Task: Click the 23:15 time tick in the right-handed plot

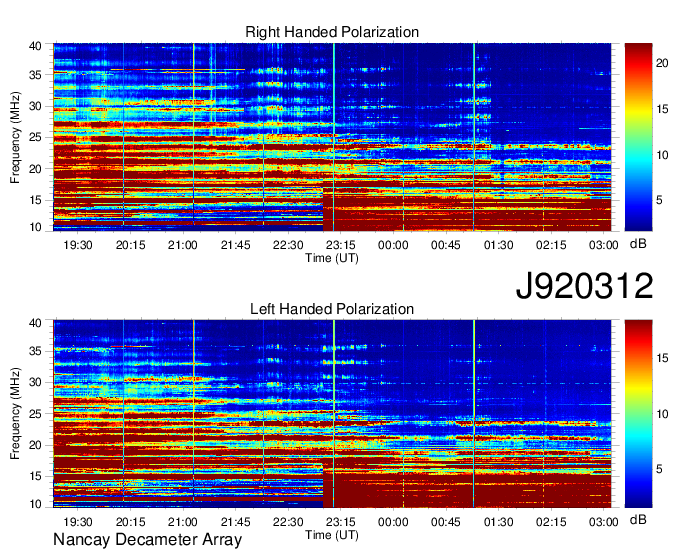Action: click(340, 245)
